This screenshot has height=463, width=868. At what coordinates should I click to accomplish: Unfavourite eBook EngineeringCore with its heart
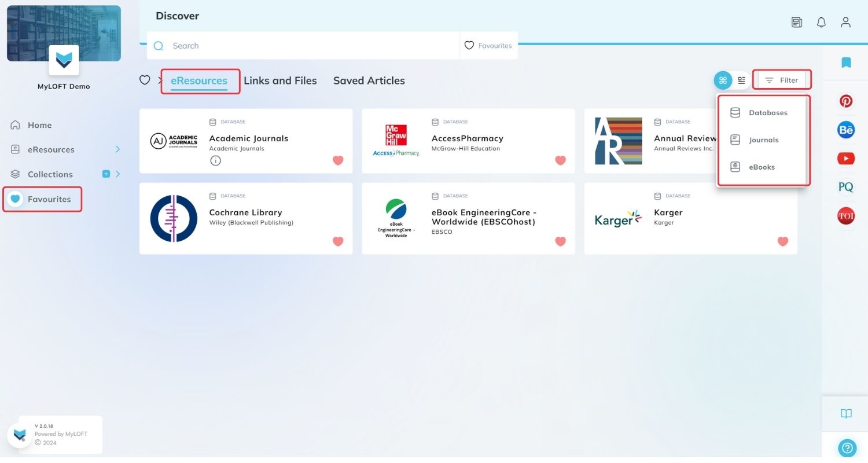coord(560,241)
